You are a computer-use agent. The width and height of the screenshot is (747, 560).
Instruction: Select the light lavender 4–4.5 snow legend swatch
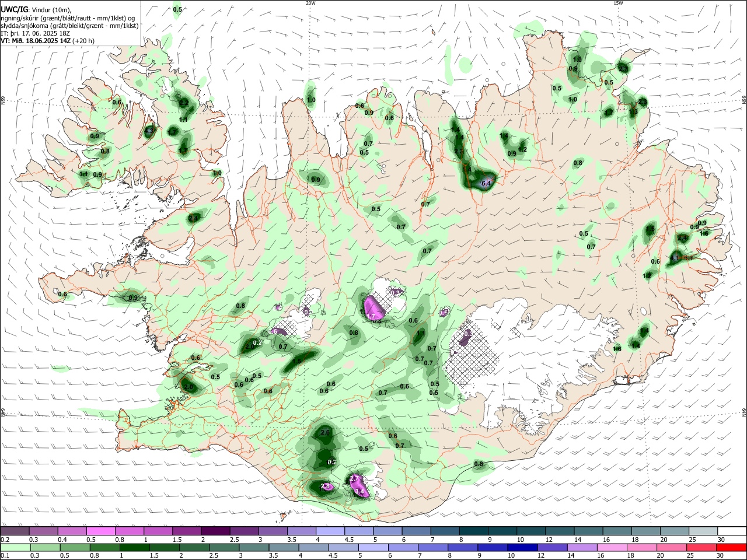coord(330,531)
